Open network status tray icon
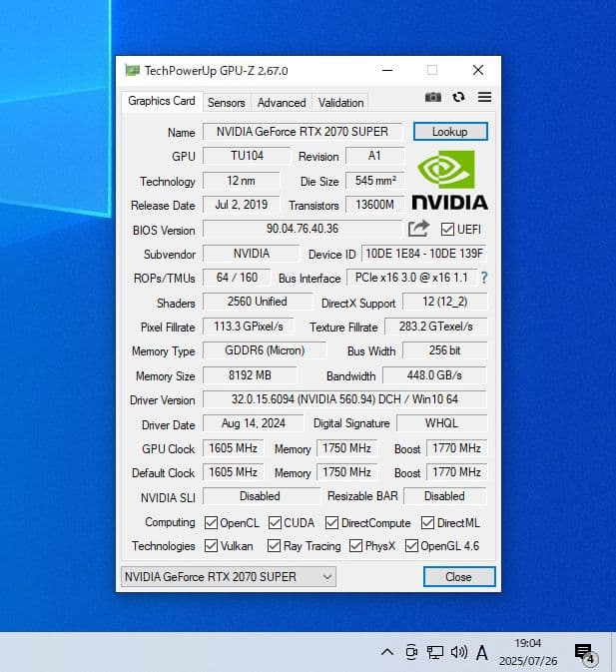 (435, 652)
